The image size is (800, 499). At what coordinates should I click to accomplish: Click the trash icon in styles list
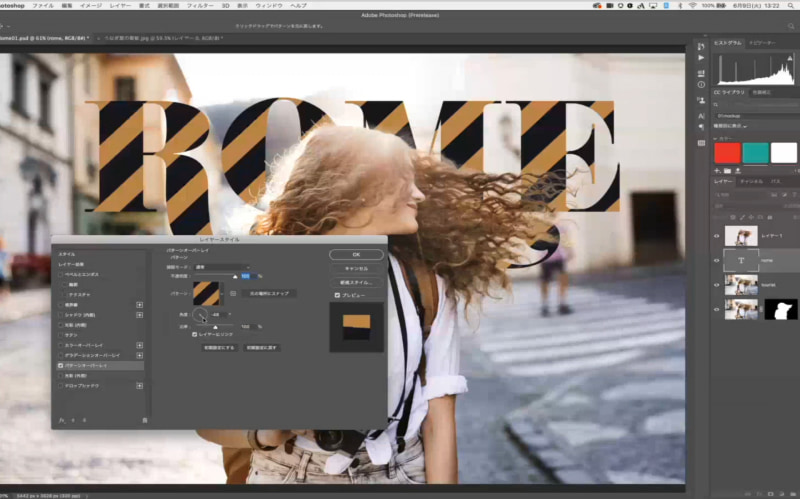point(144,420)
